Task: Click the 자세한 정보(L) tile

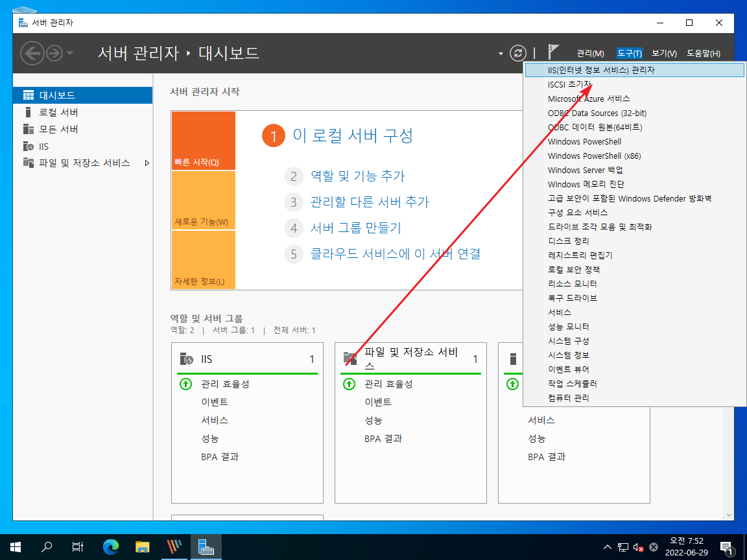Action: point(204,259)
